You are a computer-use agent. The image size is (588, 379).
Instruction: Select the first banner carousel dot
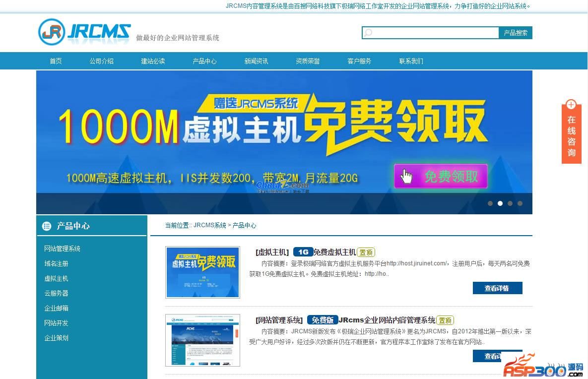coord(490,203)
